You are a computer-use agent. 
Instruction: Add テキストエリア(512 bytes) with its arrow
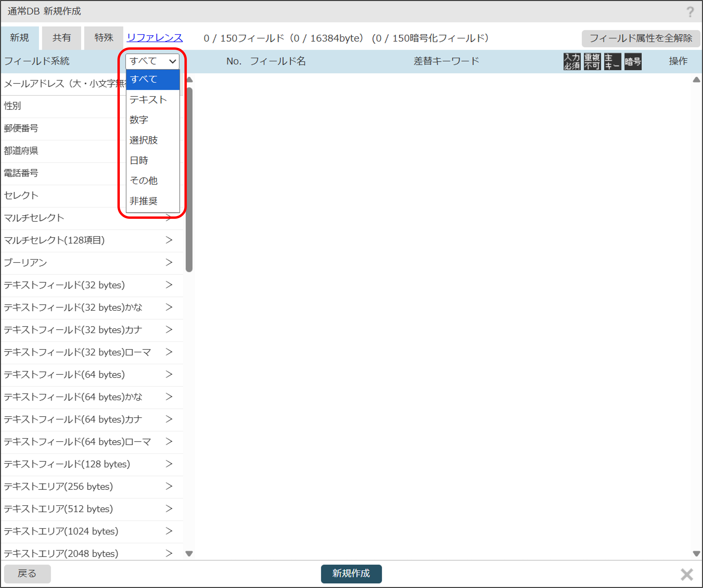tap(169, 509)
